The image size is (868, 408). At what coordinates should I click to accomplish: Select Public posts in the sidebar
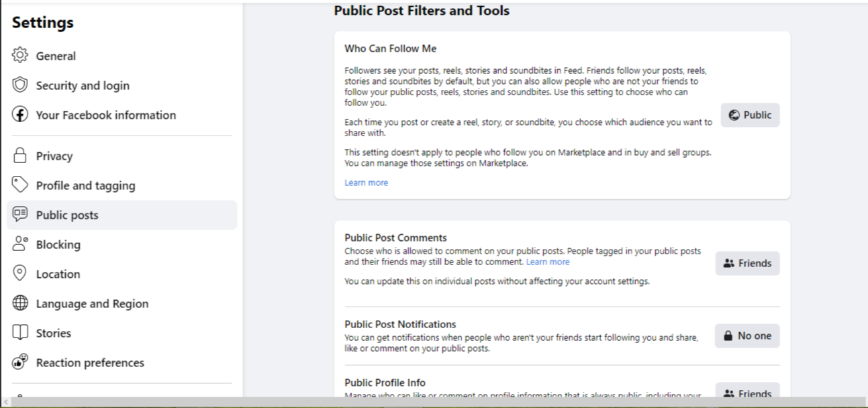[122, 215]
